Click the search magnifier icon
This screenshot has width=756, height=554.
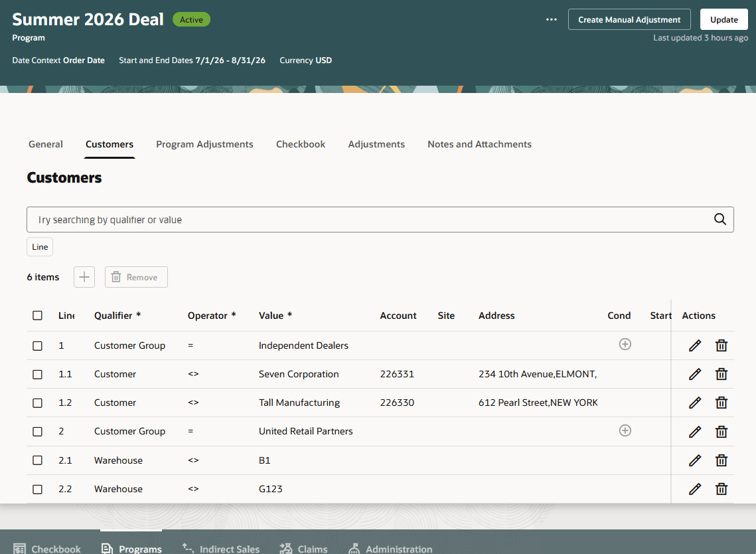(x=720, y=219)
